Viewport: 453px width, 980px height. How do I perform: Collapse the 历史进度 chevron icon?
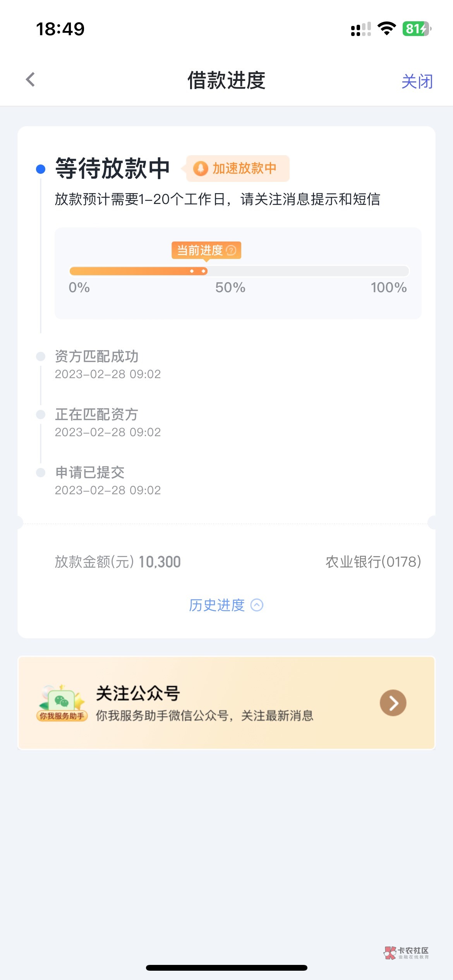257,605
